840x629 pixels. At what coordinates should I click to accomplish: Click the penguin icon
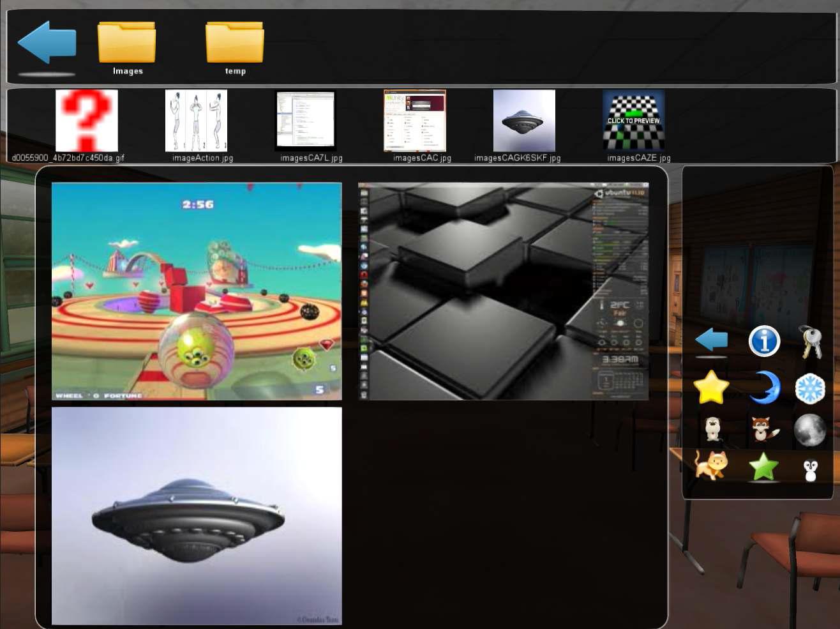811,470
